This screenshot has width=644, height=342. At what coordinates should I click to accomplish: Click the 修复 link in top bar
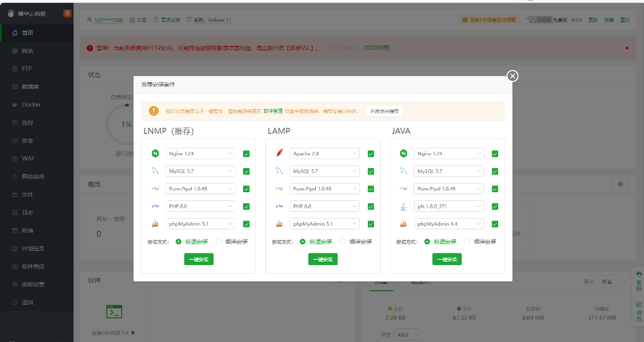click(x=609, y=20)
